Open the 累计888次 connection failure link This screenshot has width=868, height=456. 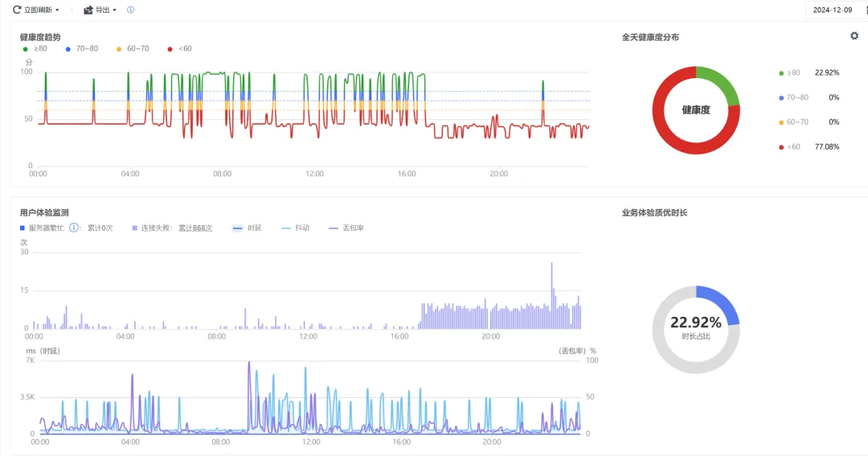[x=195, y=228]
